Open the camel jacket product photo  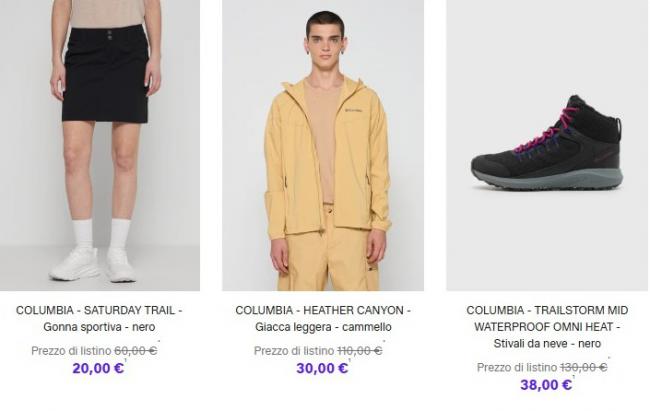pyautogui.click(x=323, y=145)
